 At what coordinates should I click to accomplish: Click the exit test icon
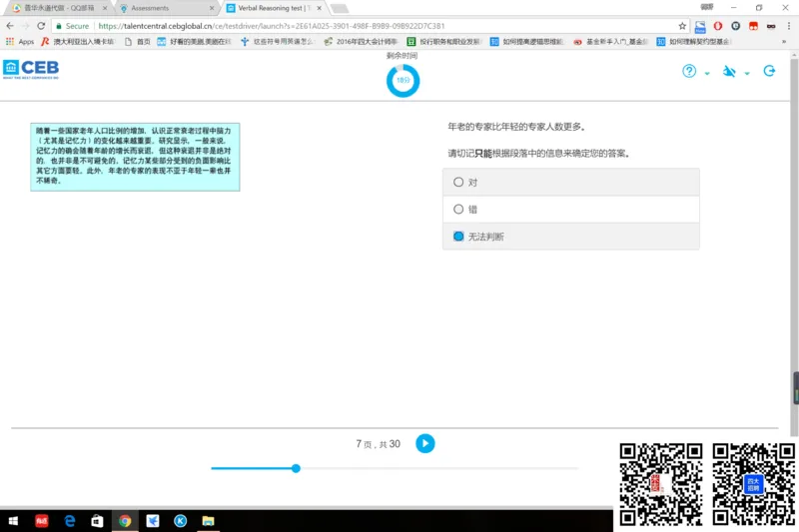[769, 71]
